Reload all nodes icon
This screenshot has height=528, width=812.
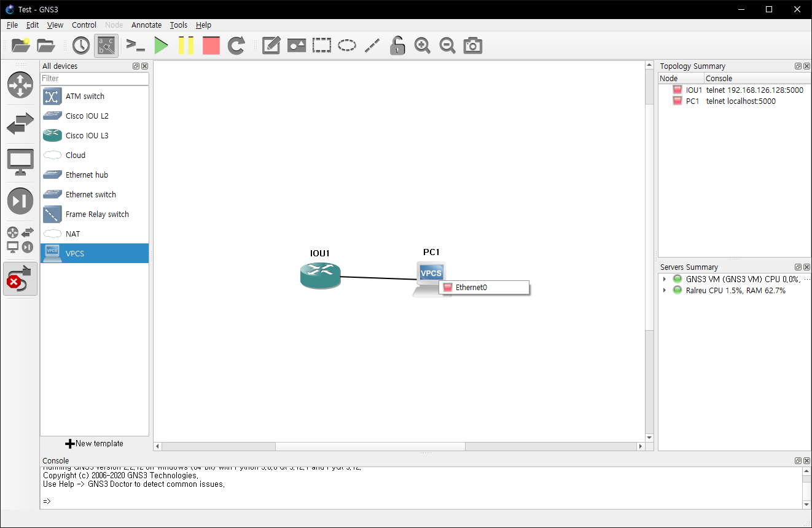click(x=236, y=45)
